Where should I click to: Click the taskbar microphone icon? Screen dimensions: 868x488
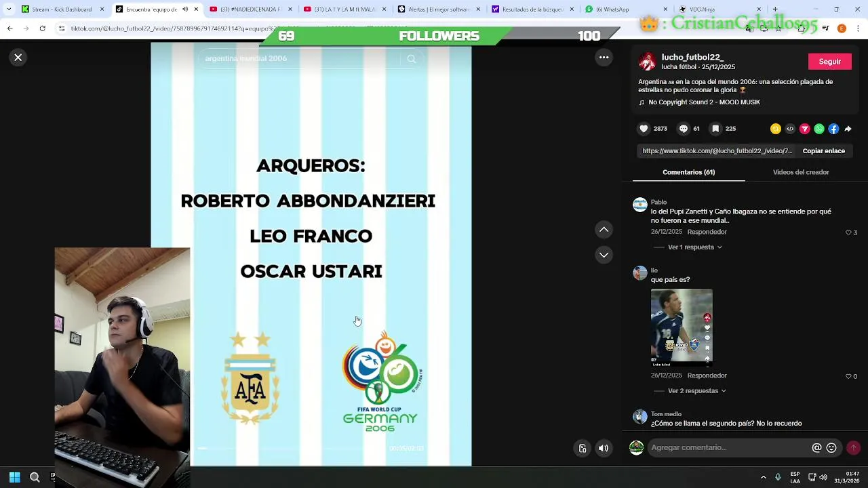778,477
